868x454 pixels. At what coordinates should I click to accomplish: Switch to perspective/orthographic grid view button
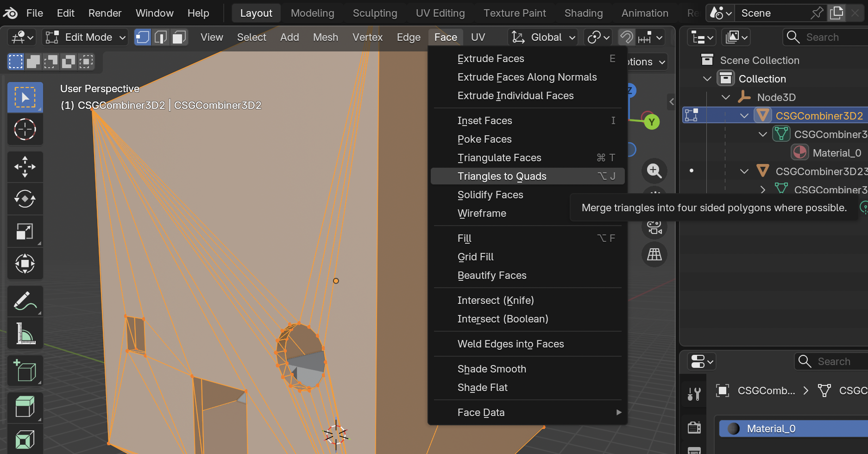click(x=654, y=254)
